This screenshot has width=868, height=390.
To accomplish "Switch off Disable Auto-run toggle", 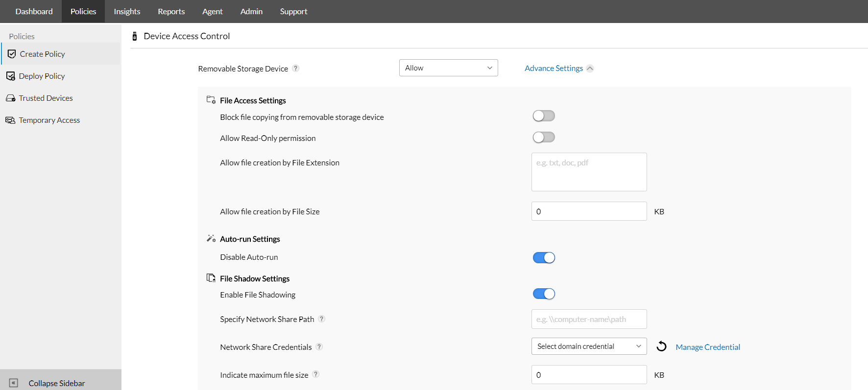I will coord(544,258).
